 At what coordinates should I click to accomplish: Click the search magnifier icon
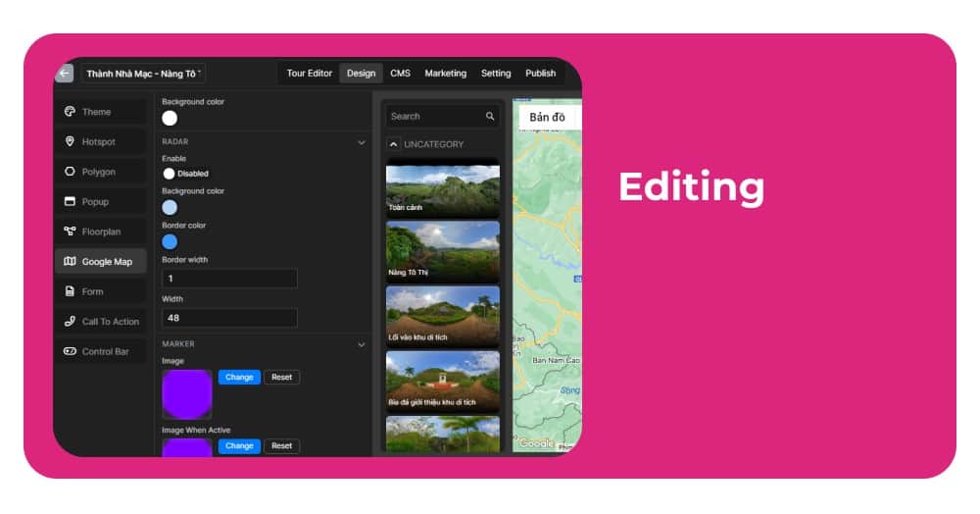pos(490,117)
